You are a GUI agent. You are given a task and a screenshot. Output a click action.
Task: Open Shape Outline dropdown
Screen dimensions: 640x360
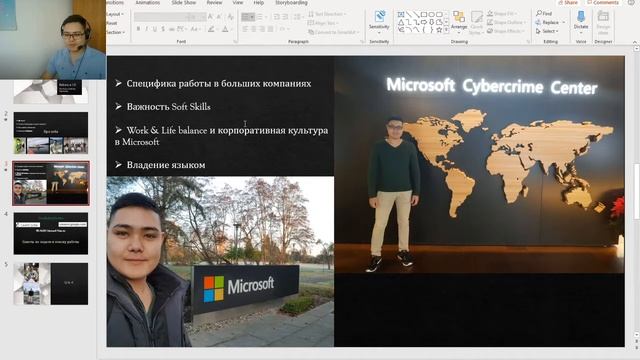tap(507, 22)
